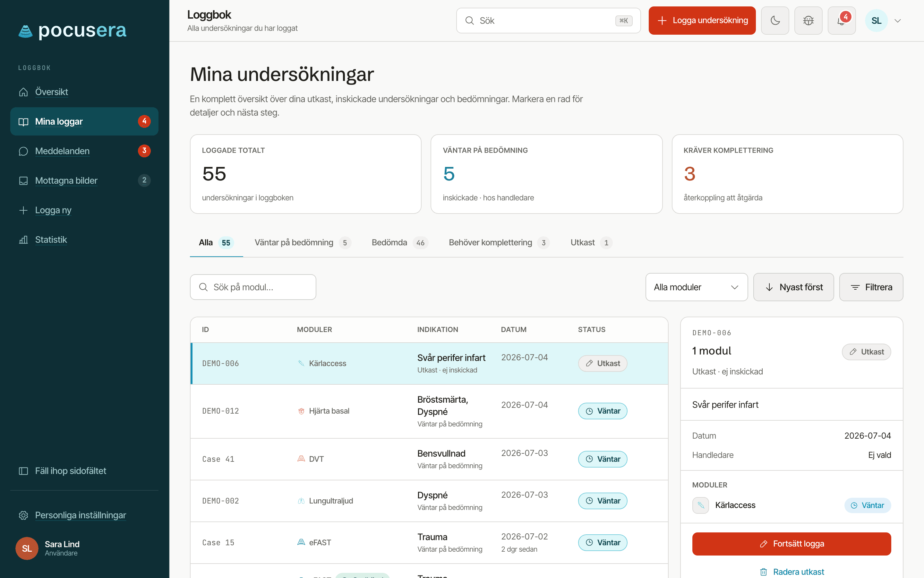
Task: Click the Radera utkast link
Action: tap(791, 572)
